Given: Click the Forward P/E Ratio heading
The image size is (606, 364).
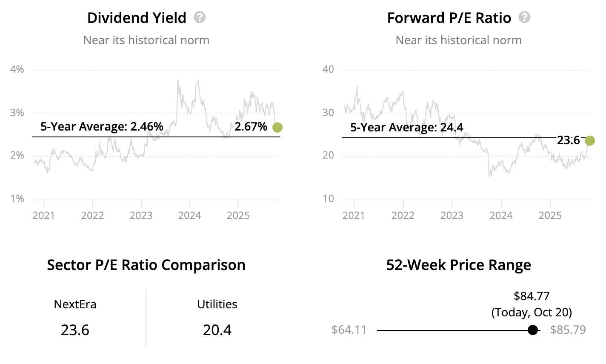Looking at the screenshot, I should coord(449,18).
